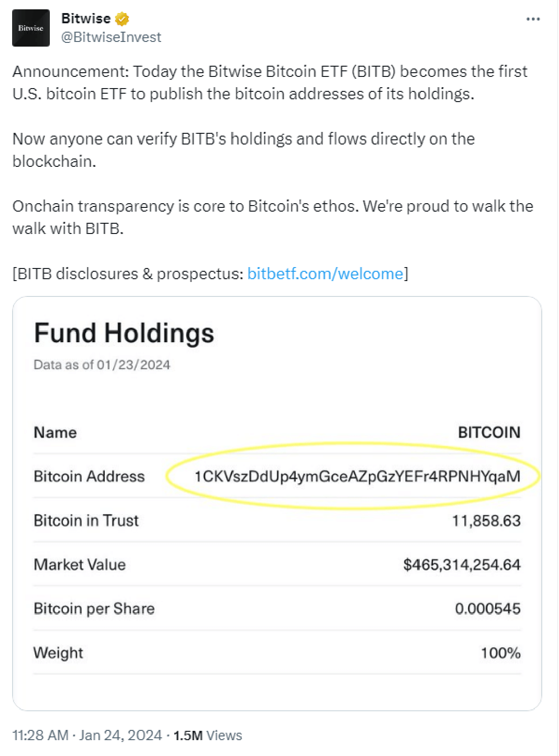Click the Bitwise display name
Image resolution: width=559 pixels, height=756 pixels.
coord(85,18)
